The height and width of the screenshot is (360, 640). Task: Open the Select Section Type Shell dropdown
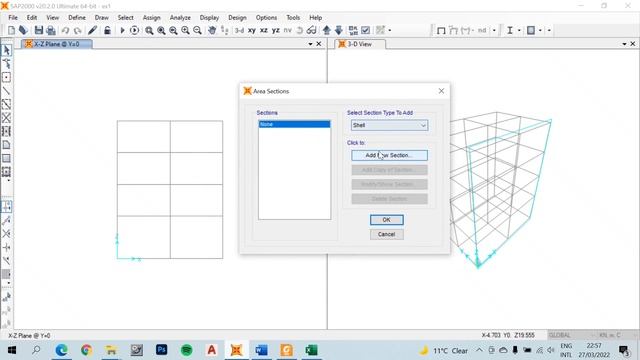click(x=389, y=125)
